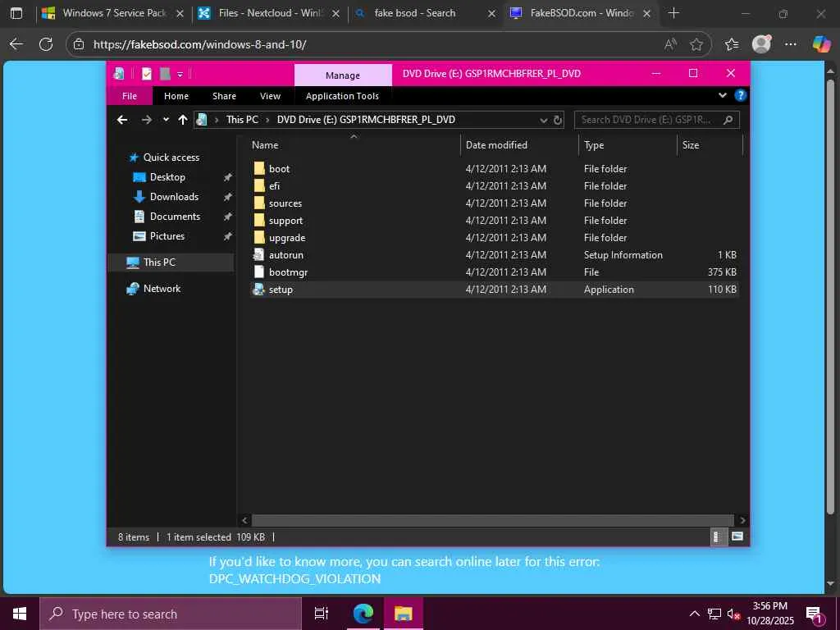This screenshot has width=840, height=630.
Task: Switch to Files - Nextcloud browser tab
Action: pos(271,13)
